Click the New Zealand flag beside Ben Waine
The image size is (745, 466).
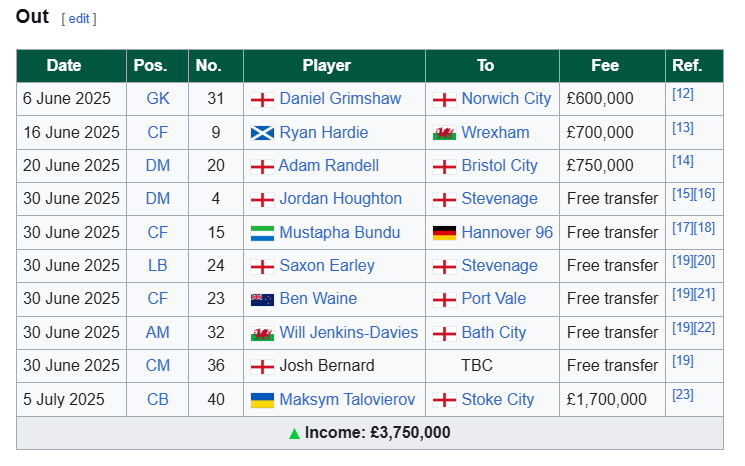pyautogui.click(x=262, y=300)
